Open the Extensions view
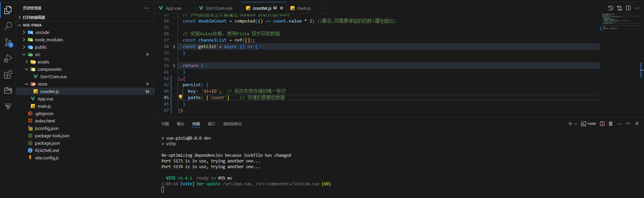Viewport: 644px width, 198px height. coord(8,75)
